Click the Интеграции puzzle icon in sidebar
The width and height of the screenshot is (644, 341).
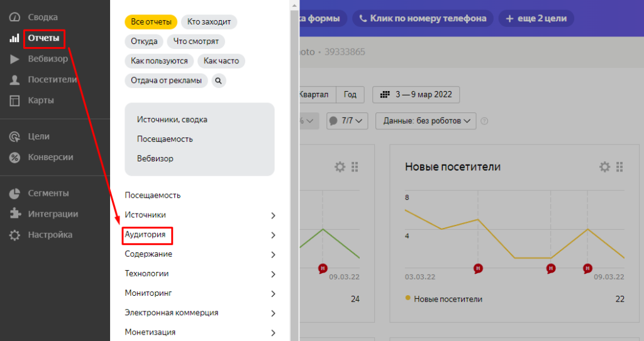coord(14,214)
